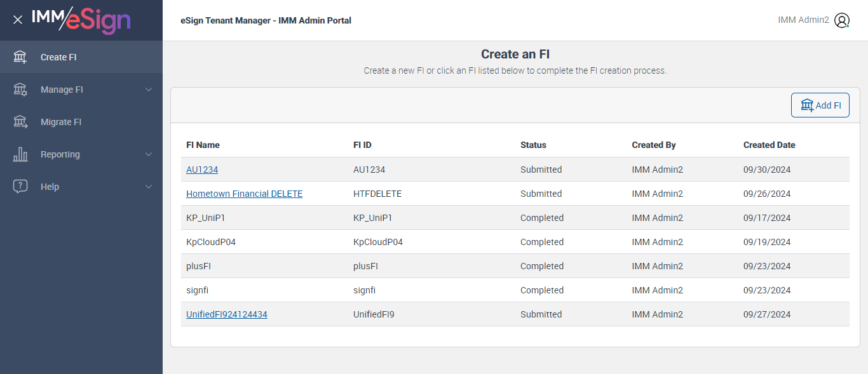Click the Created Date column header
Viewport: 868px width, 374px height.
click(x=770, y=145)
